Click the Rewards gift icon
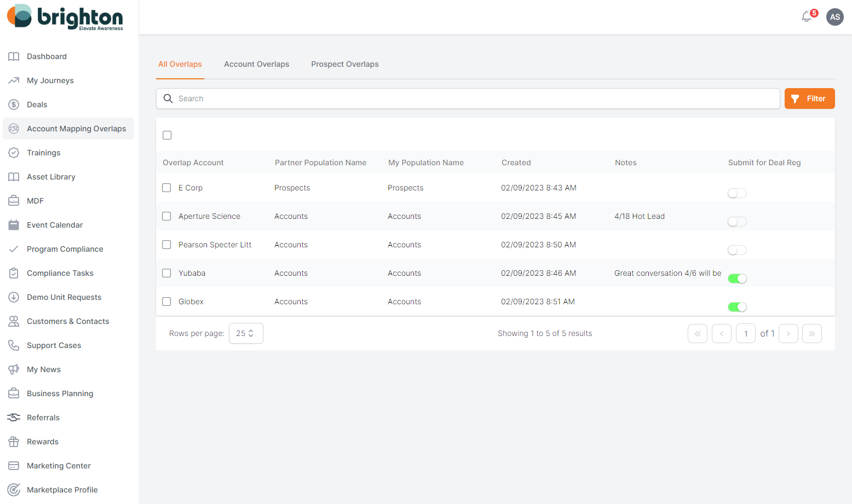 [x=14, y=442]
